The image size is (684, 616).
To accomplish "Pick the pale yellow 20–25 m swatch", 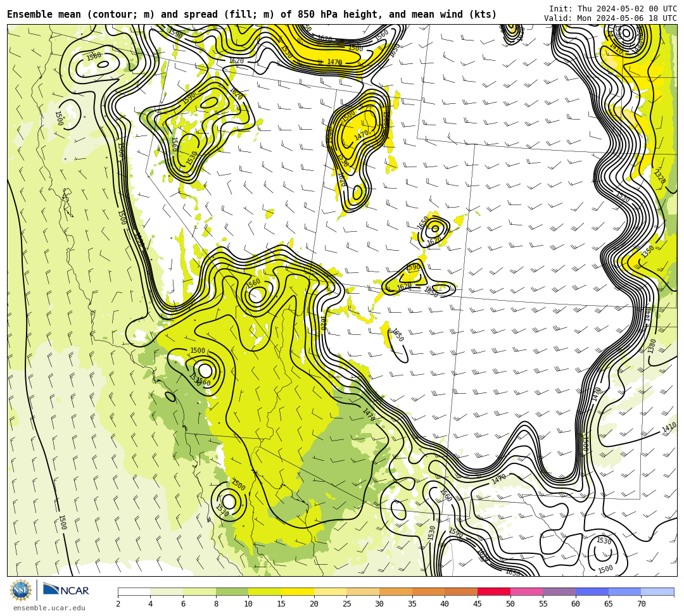I will pyautogui.click(x=330, y=591).
